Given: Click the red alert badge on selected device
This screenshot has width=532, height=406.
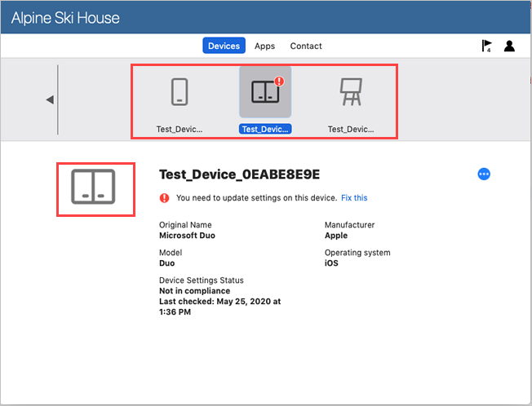Looking at the screenshot, I should pos(279,82).
